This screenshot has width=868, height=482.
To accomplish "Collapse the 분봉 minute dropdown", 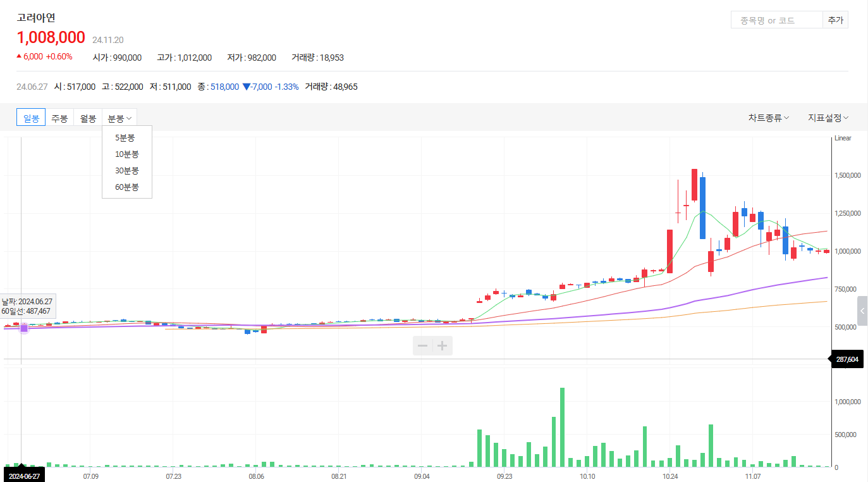I will point(119,118).
